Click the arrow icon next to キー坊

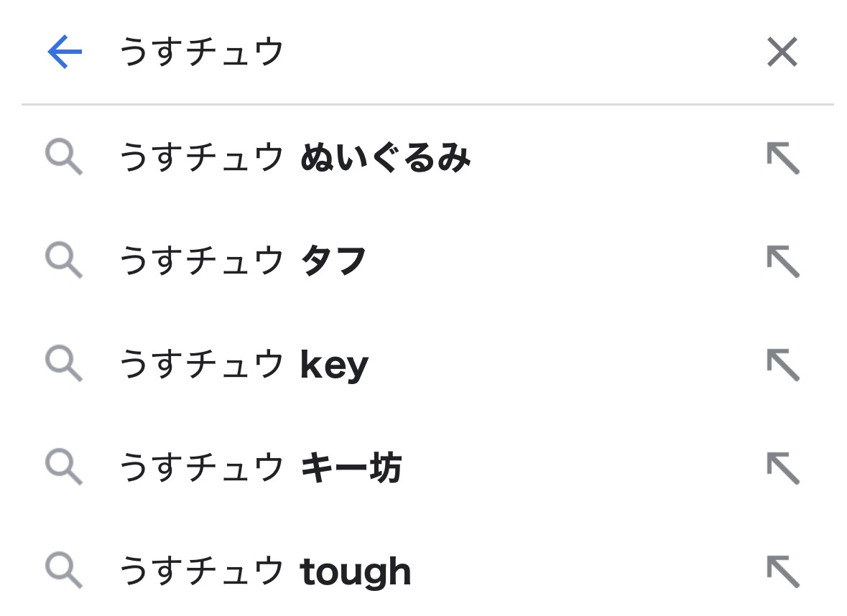click(x=782, y=468)
